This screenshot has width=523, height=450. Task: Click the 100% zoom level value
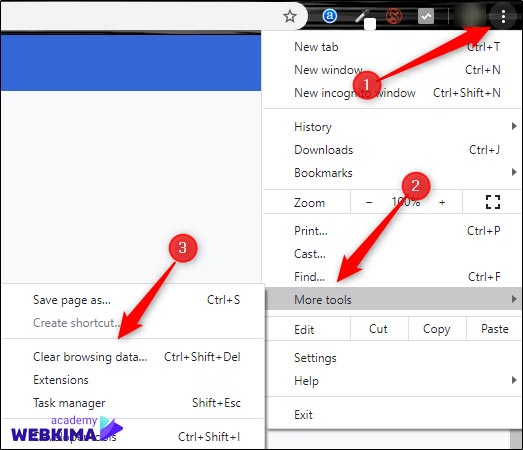(406, 202)
